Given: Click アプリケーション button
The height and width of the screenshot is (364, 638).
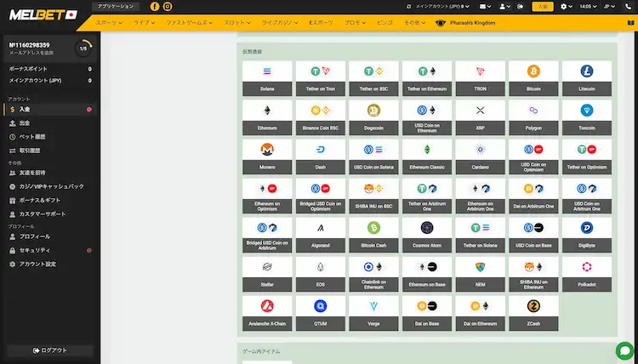Looking at the screenshot, I should coord(116,7).
